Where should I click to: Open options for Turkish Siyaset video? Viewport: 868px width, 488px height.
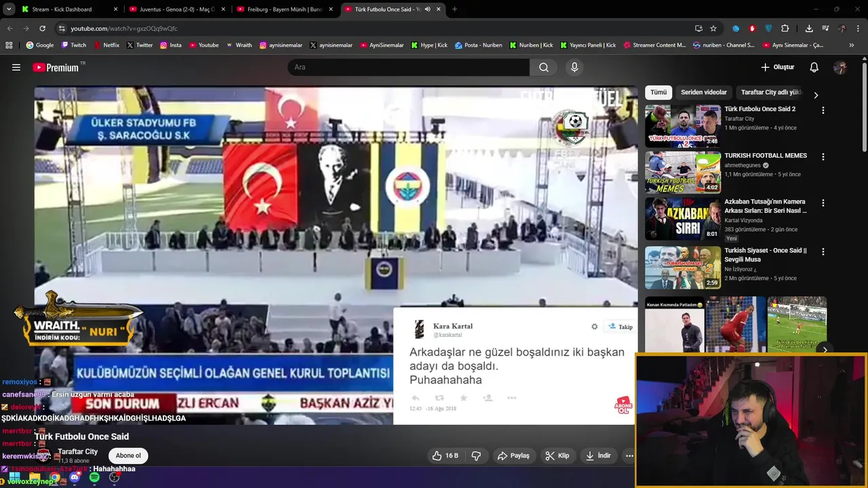pyautogui.click(x=823, y=251)
